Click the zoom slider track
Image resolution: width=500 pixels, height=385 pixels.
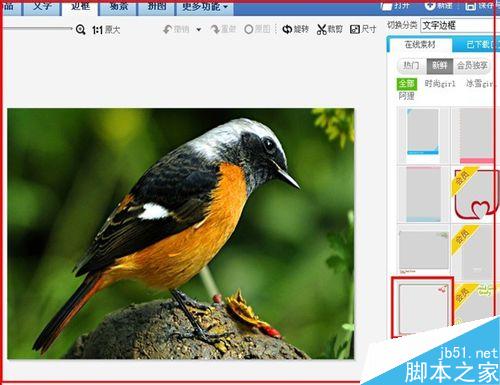tap(37, 29)
